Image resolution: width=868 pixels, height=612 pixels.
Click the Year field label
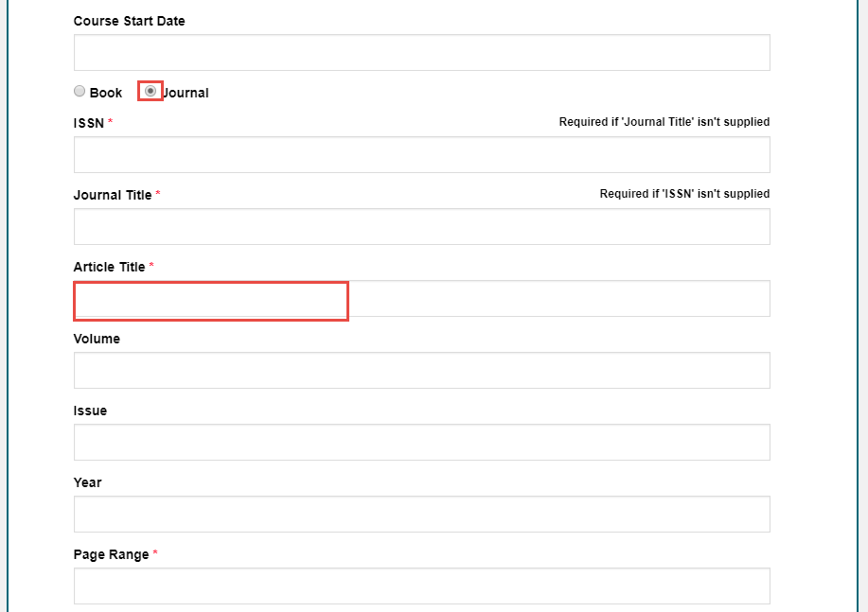(87, 482)
